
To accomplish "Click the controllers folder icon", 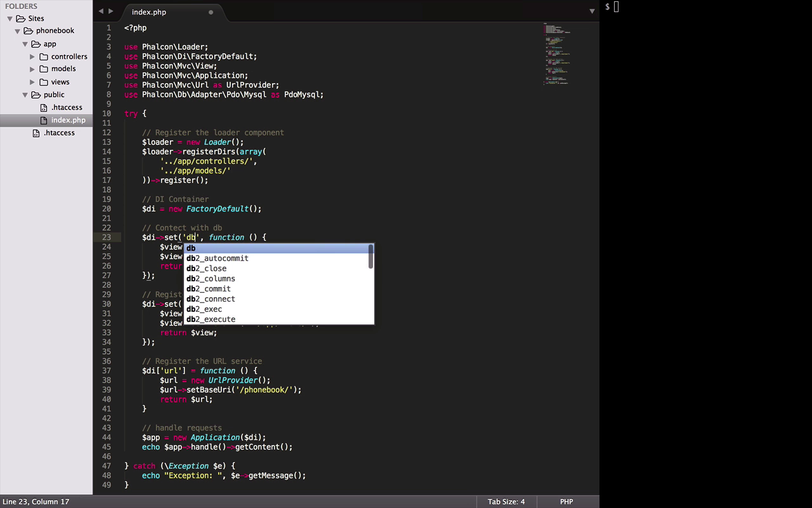I will point(44,57).
